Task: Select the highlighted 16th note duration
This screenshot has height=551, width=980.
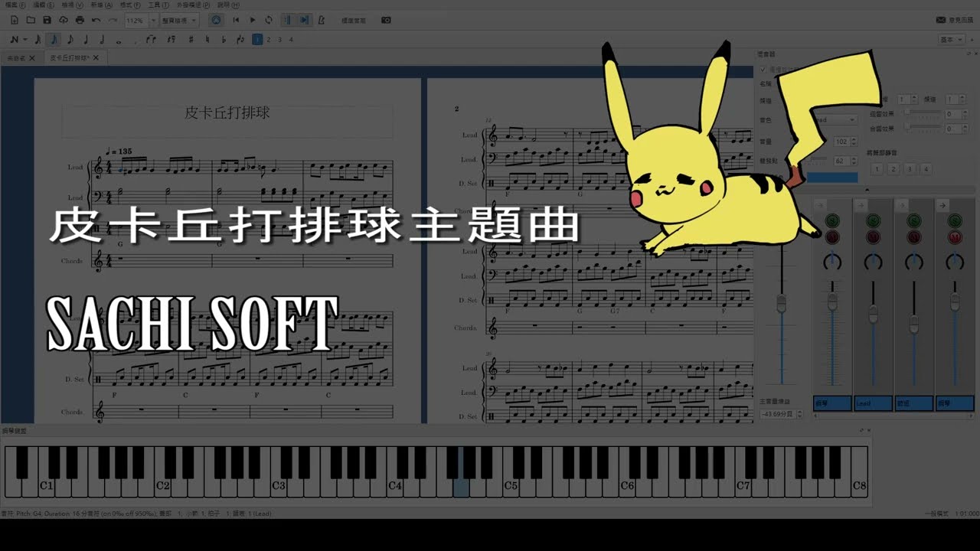Action: tap(54, 39)
